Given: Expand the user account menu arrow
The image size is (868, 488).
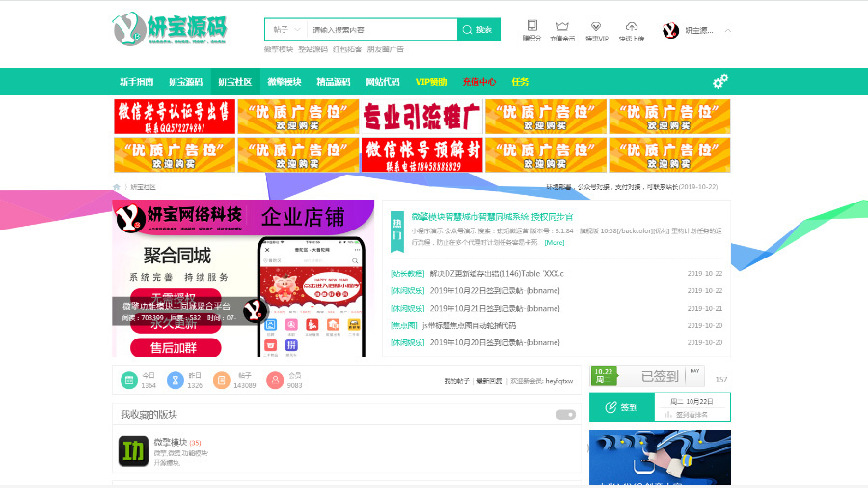Looking at the screenshot, I should (x=728, y=31).
